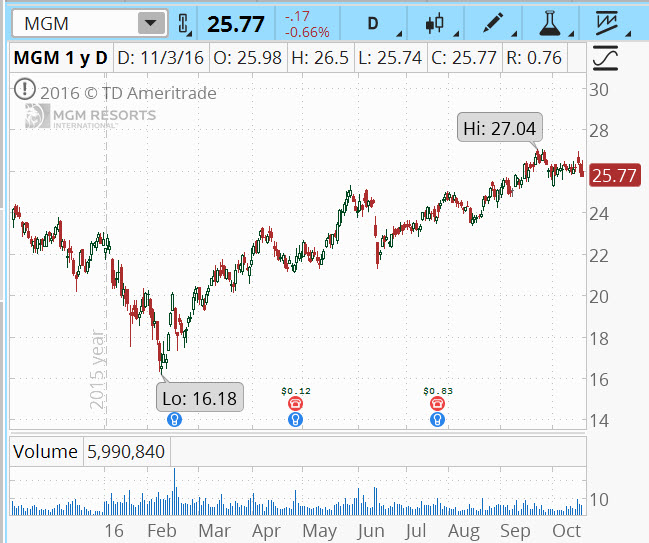
Task: Click the chart info exclamation icon
Action: pos(25,89)
